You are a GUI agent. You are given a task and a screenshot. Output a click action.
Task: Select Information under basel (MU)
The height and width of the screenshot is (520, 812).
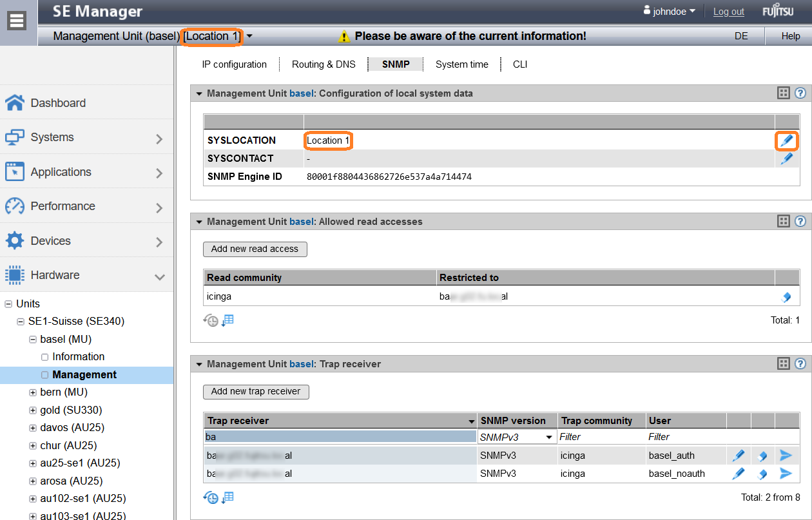(x=78, y=357)
